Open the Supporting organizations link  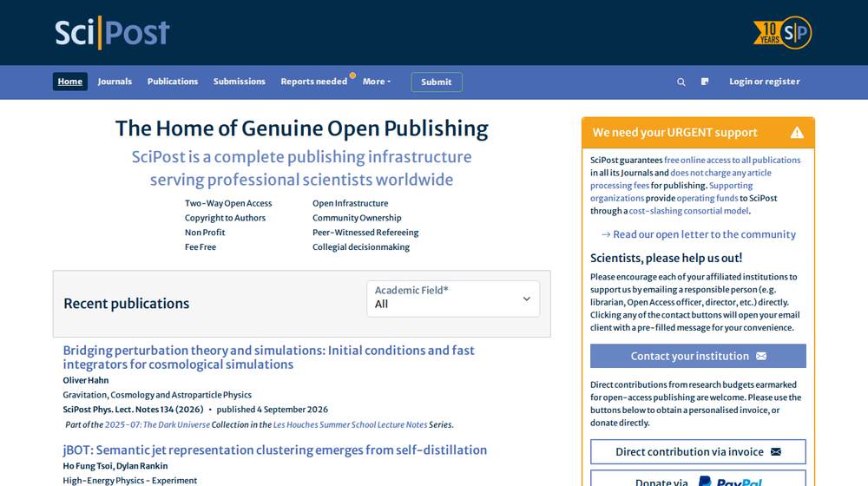[x=672, y=192]
